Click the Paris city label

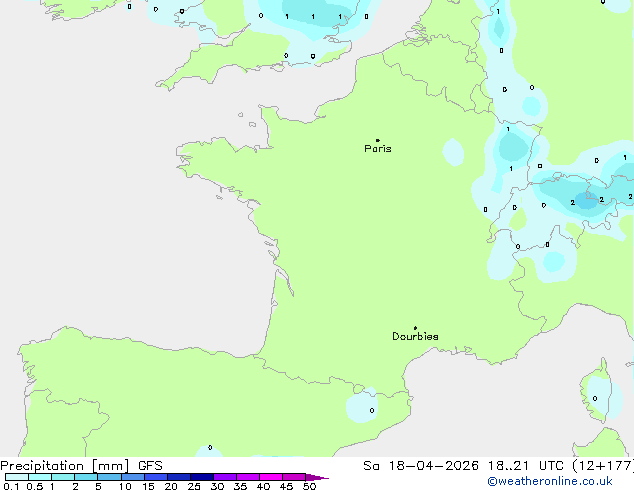378,149
